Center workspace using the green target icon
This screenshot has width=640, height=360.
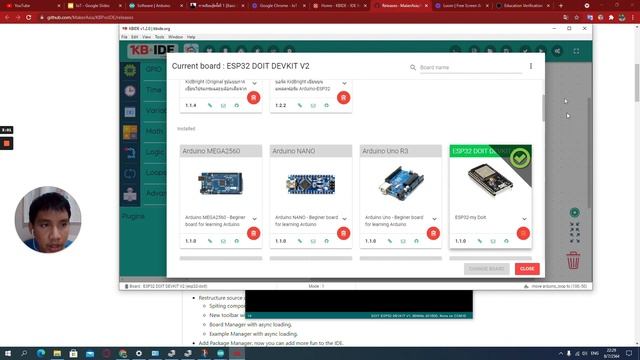click(575, 213)
